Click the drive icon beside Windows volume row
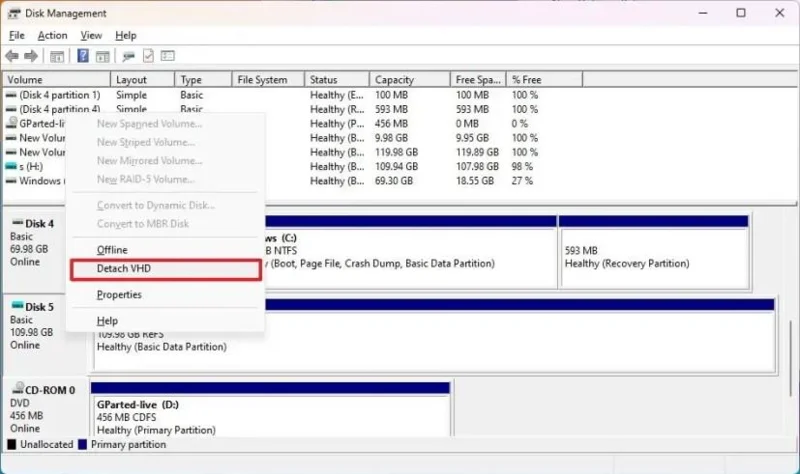This screenshot has height=474, width=800. coord(11,181)
